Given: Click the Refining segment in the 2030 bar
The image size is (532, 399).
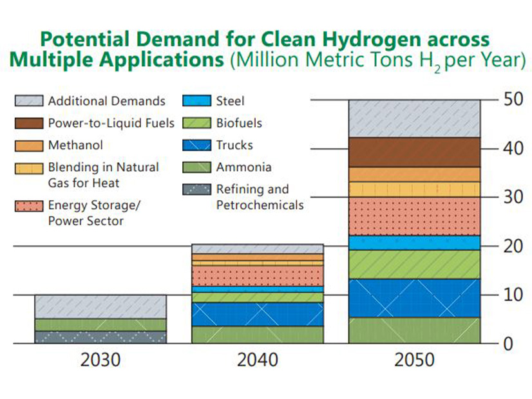Looking at the screenshot, I should point(100,337).
